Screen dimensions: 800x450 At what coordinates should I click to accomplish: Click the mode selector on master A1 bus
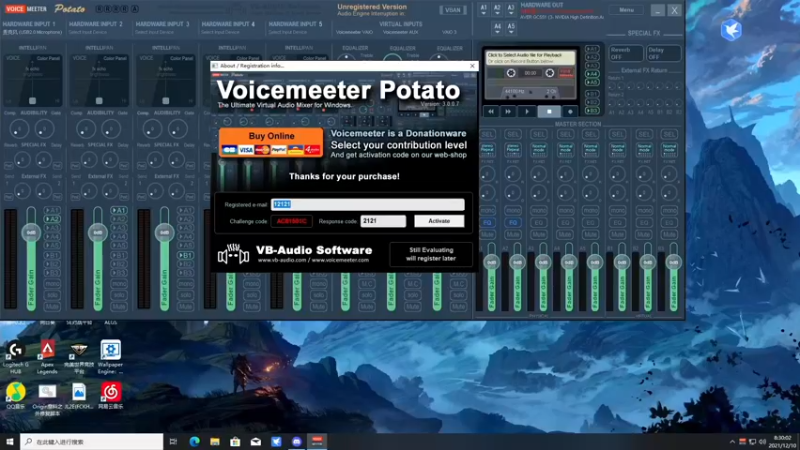coord(487,149)
